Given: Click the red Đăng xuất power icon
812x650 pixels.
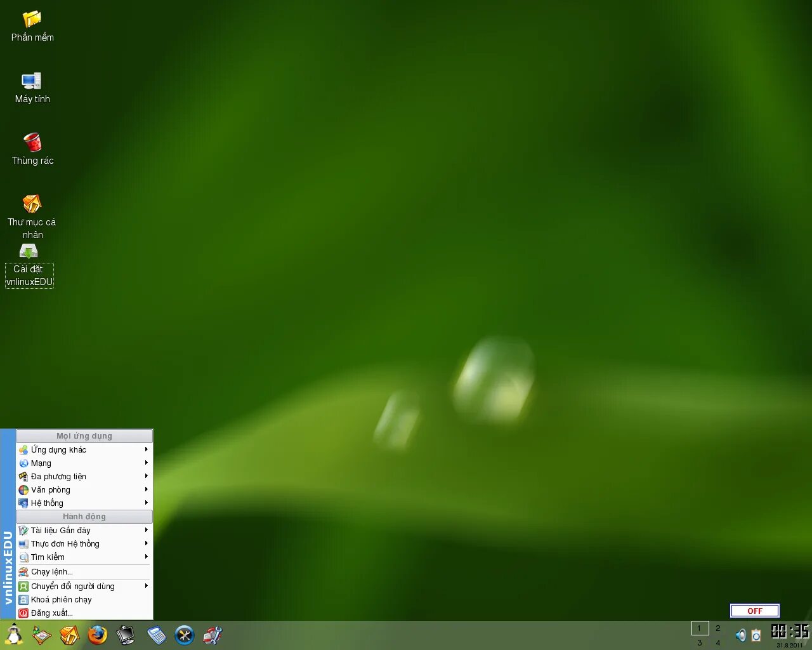Looking at the screenshot, I should 23,613.
